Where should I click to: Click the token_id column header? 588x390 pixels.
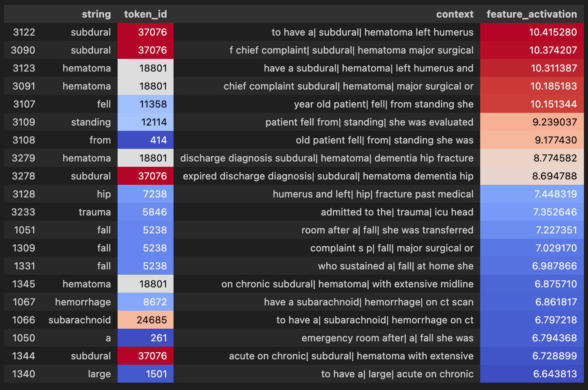(x=145, y=14)
